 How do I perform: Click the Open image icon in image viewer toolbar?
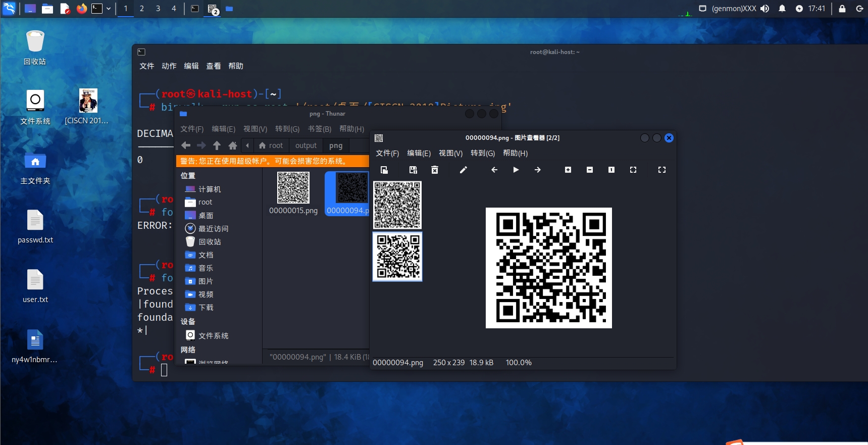(x=384, y=170)
